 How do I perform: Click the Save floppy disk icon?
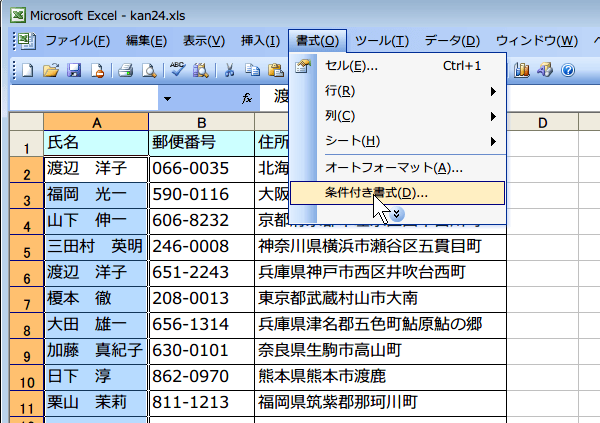73,70
